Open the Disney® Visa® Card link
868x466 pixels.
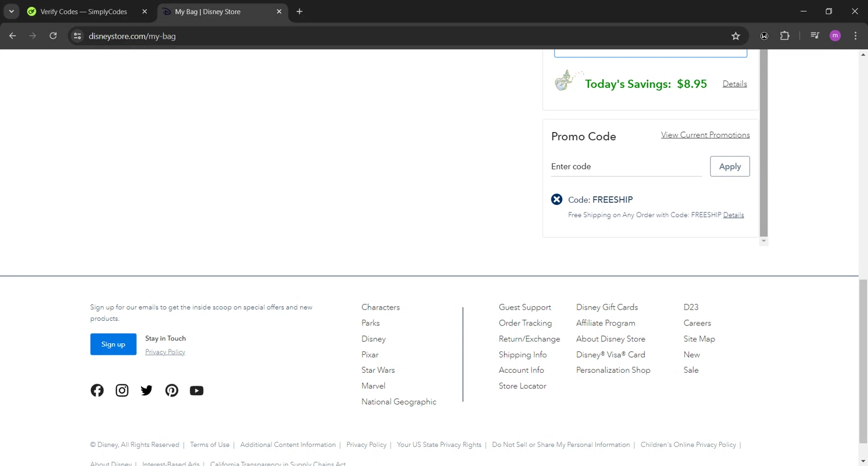coord(610,354)
